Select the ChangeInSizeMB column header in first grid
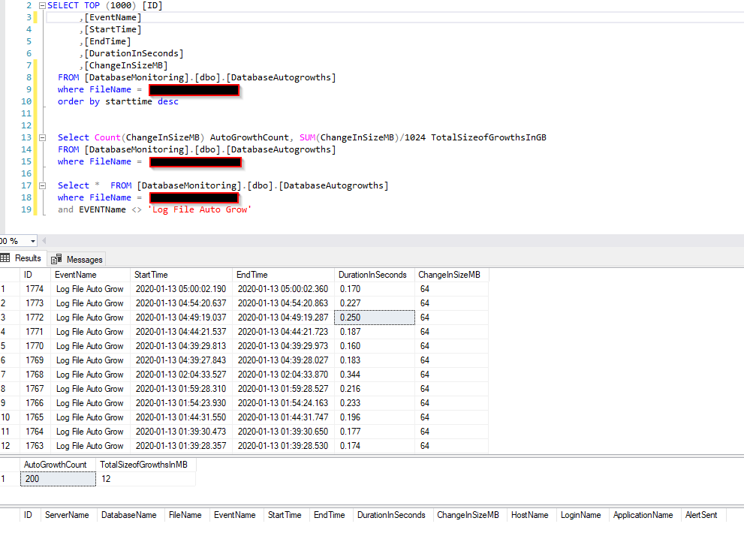The height and width of the screenshot is (560, 744). (451, 275)
